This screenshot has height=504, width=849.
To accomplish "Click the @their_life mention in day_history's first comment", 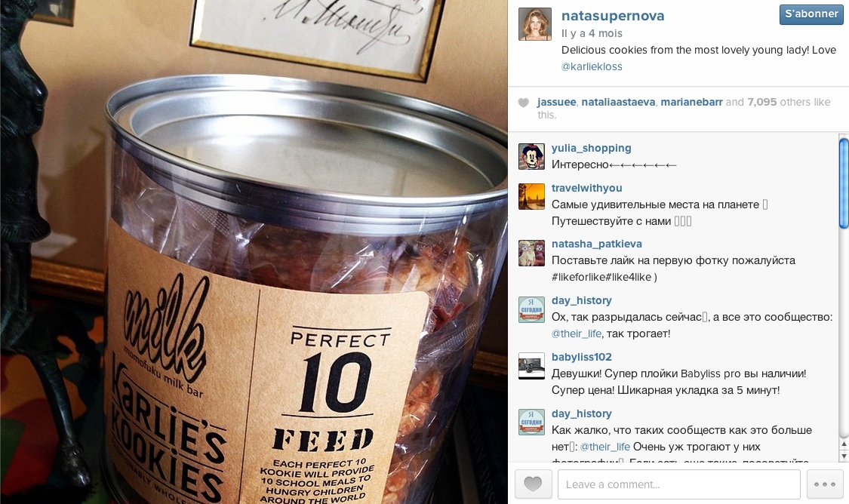I will [x=576, y=333].
